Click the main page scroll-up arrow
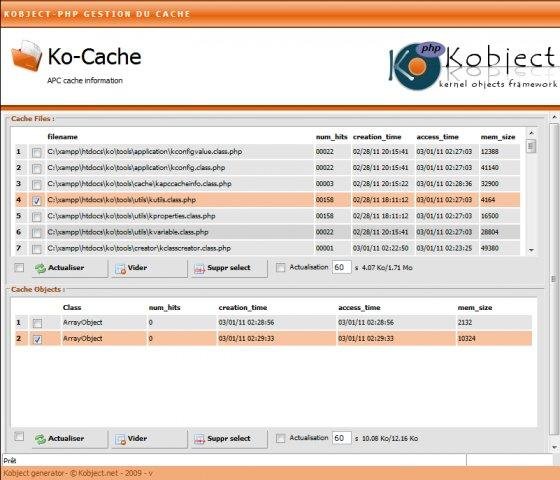The height and width of the screenshot is (480, 560). [554, 117]
